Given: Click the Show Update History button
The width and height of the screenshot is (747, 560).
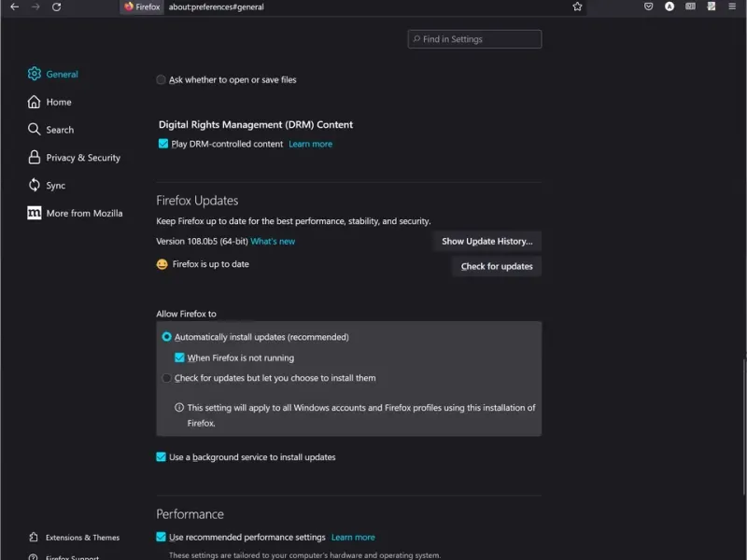Looking at the screenshot, I should [x=486, y=241].
